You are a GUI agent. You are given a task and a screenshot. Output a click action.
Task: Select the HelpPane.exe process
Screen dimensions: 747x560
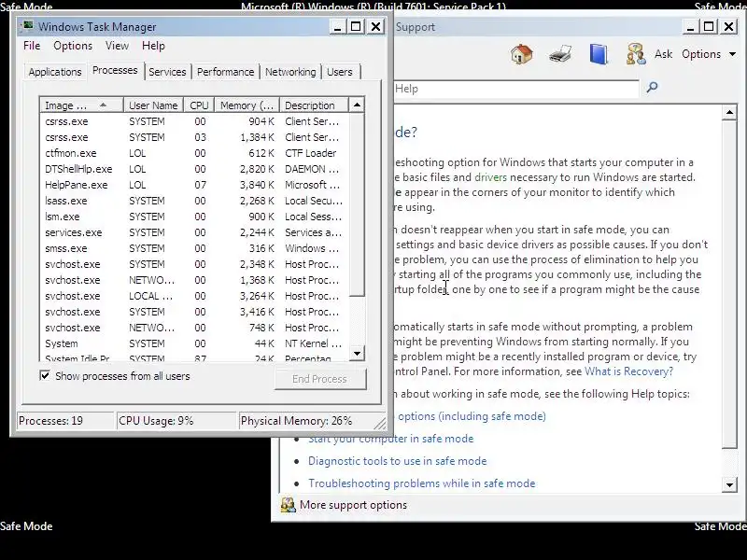click(x=194, y=185)
